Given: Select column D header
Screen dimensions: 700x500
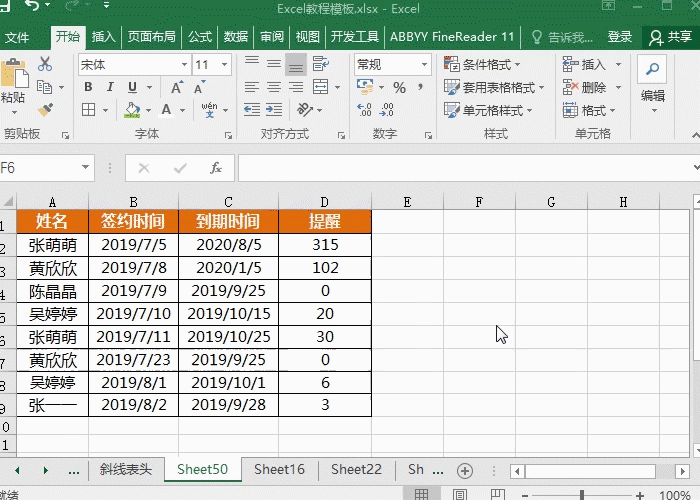Looking at the screenshot, I should click(x=325, y=202).
